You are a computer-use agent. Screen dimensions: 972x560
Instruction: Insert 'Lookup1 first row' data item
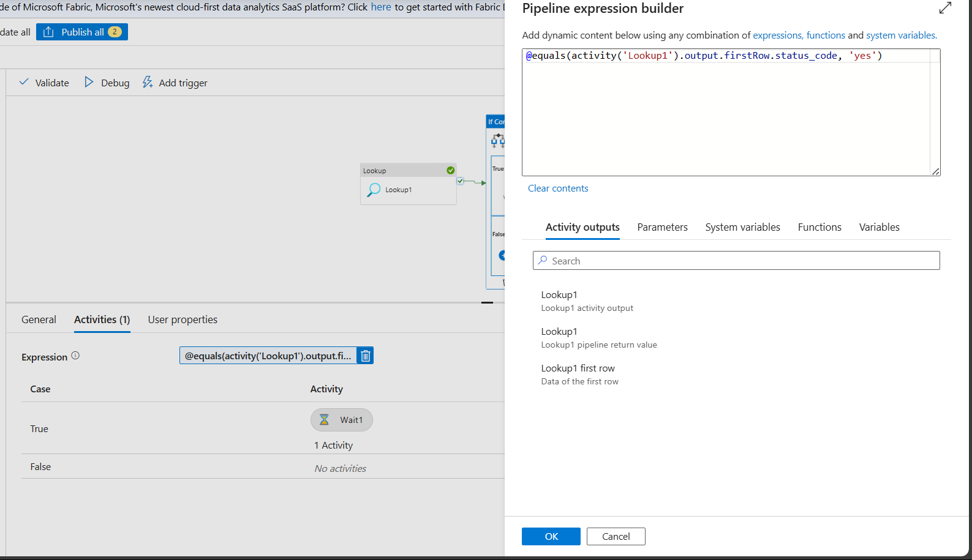tap(580, 375)
